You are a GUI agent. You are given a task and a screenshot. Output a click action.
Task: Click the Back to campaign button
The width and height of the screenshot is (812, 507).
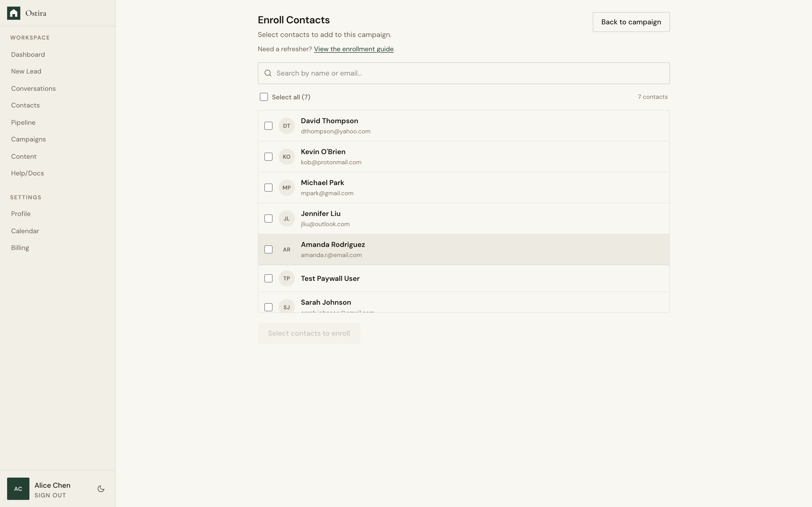tap(631, 22)
